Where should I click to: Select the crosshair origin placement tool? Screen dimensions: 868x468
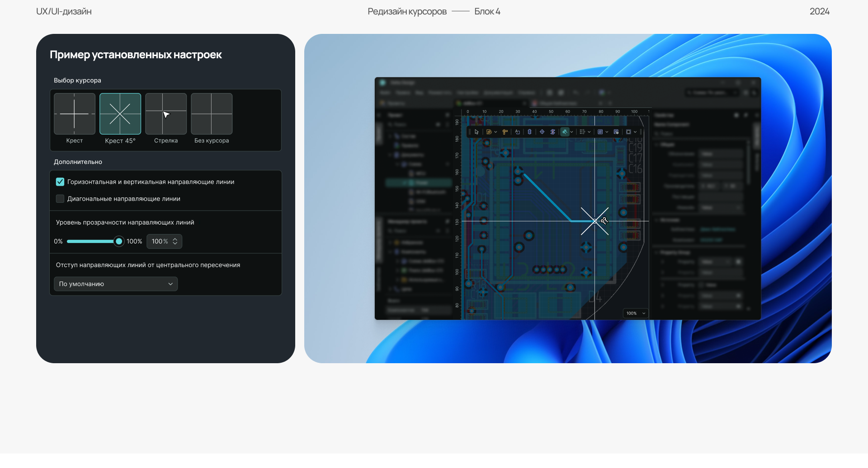[542, 132]
